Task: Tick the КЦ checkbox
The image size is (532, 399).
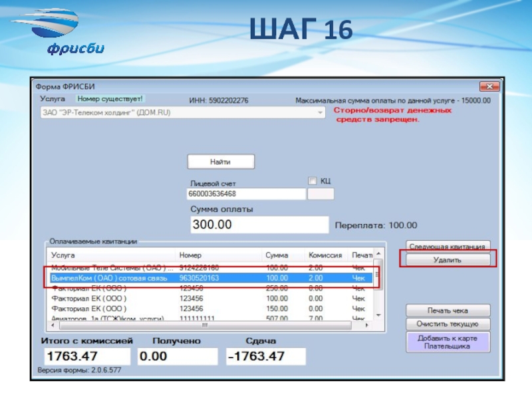Action: [x=312, y=181]
